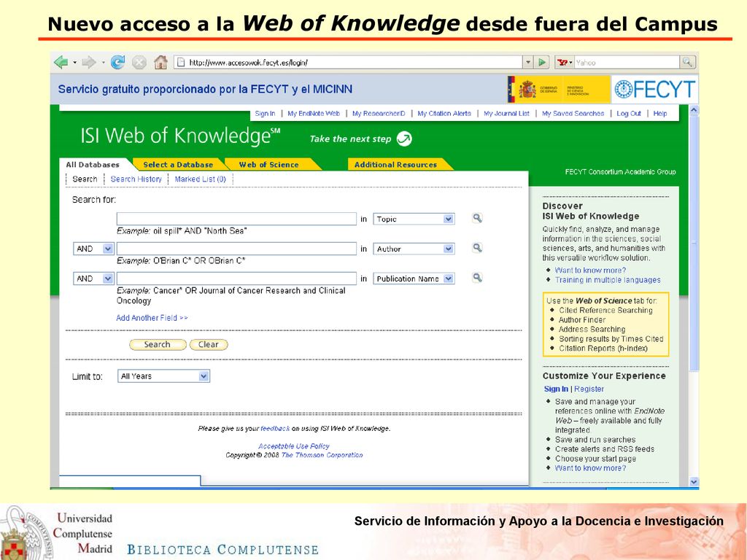Click the browser Back arrow icon
This screenshot has height=560, width=747.
61,62
